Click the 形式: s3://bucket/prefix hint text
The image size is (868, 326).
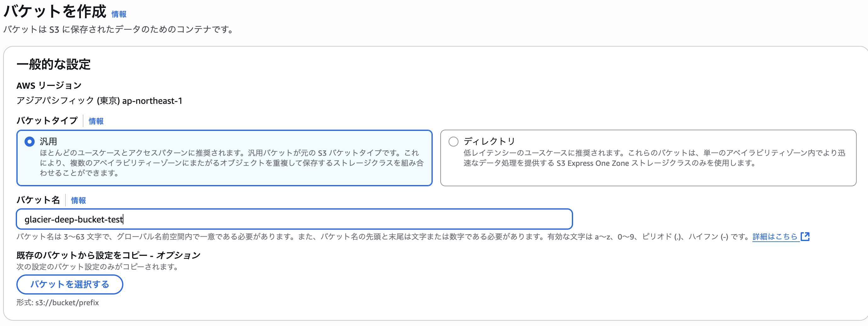[x=58, y=302]
